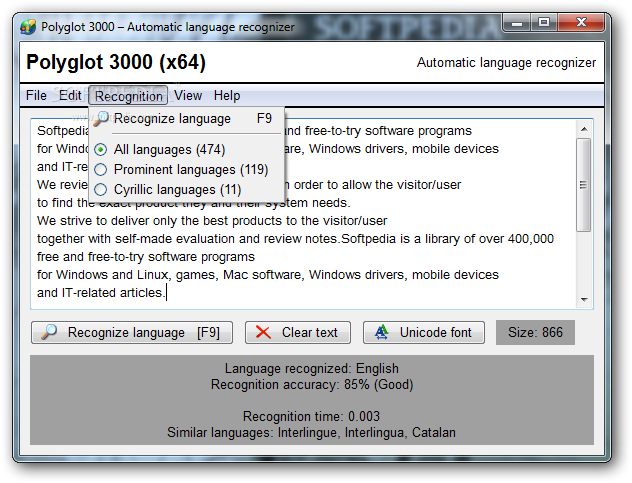Click 'Recognition time: 0.003' line
This screenshot has width=632, height=483.
pyautogui.click(x=311, y=416)
